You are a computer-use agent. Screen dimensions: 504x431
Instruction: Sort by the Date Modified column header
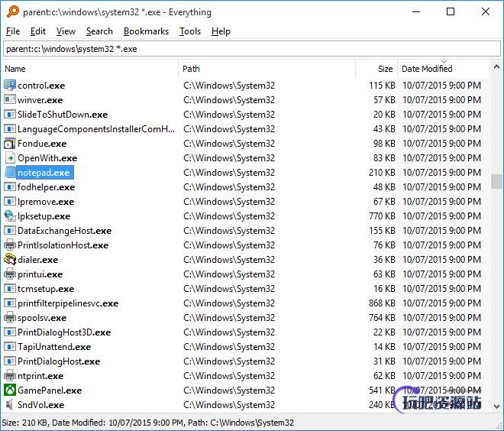(444, 69)
